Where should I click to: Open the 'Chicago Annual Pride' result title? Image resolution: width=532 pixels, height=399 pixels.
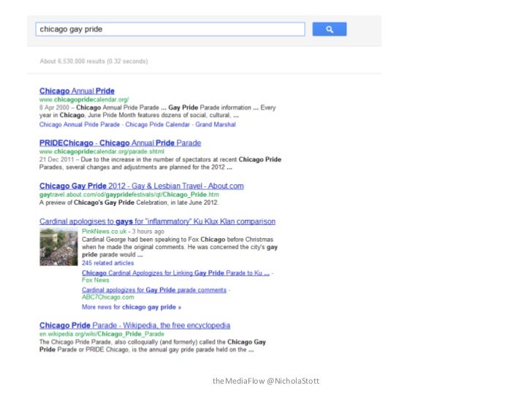(77, 91)
